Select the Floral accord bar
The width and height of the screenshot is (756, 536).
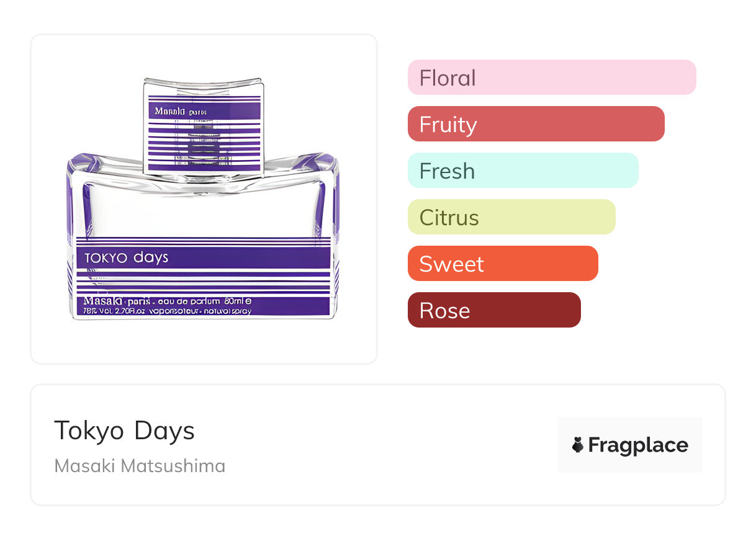tap(551, 78)
